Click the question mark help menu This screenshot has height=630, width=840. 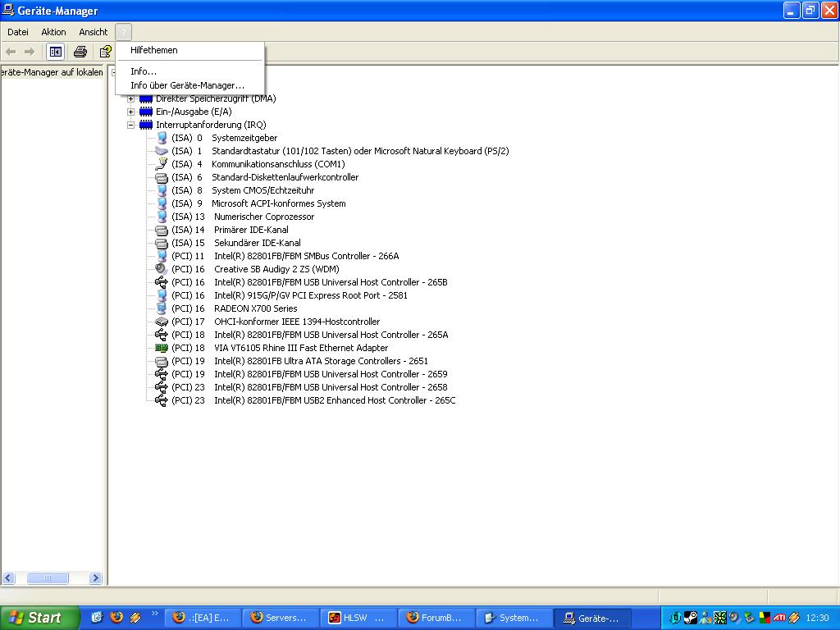tap(123, 32)
